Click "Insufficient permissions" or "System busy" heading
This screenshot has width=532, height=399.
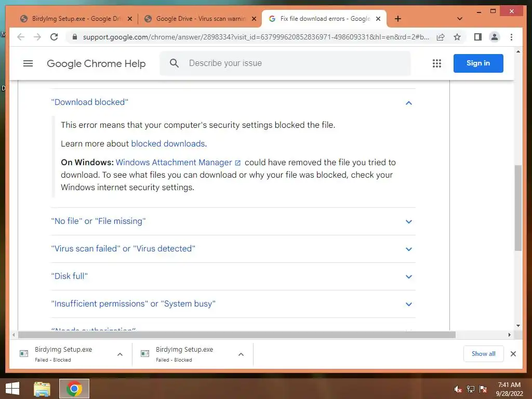134,303
